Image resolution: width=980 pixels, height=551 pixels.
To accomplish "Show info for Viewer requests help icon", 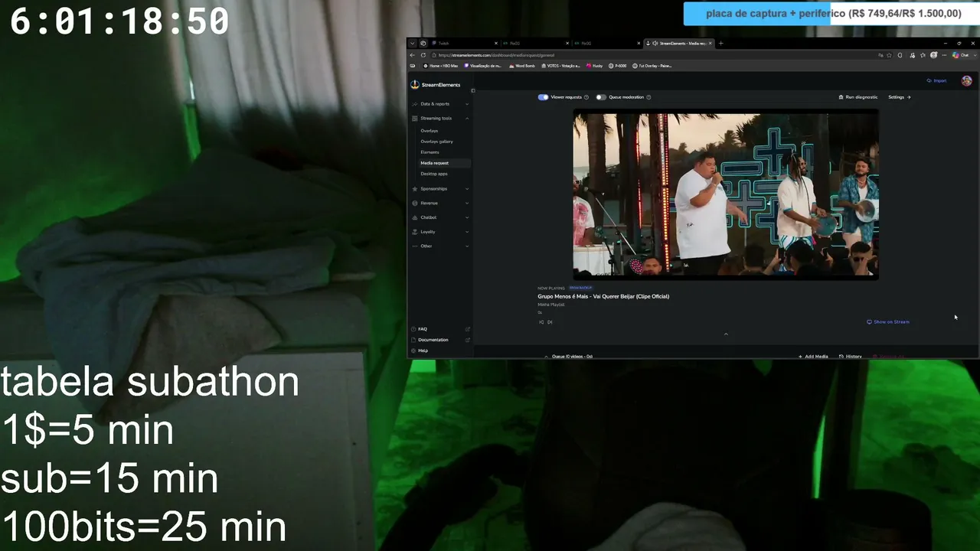I will (586, 97).
